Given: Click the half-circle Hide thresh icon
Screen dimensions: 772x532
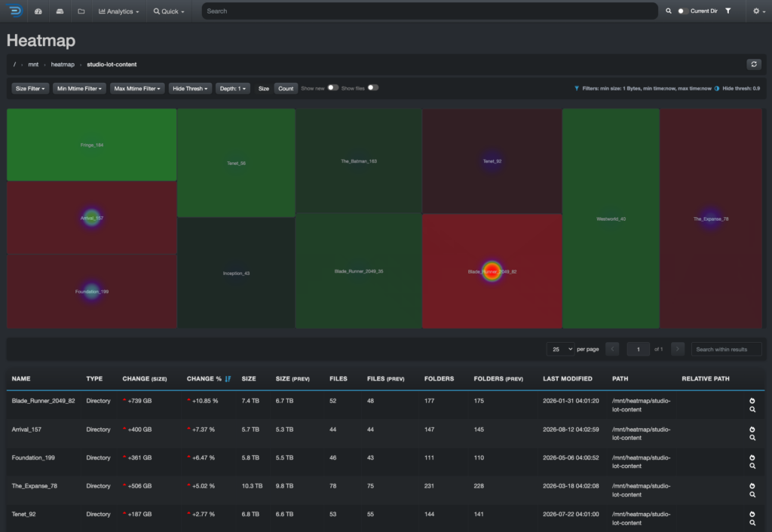Looking at the screenshot, I should click(717, 89).
